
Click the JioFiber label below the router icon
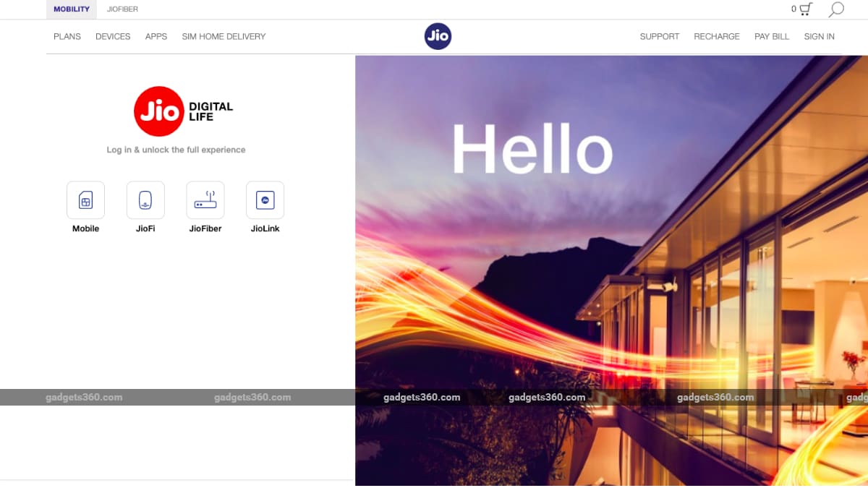(x=205, y=228)
